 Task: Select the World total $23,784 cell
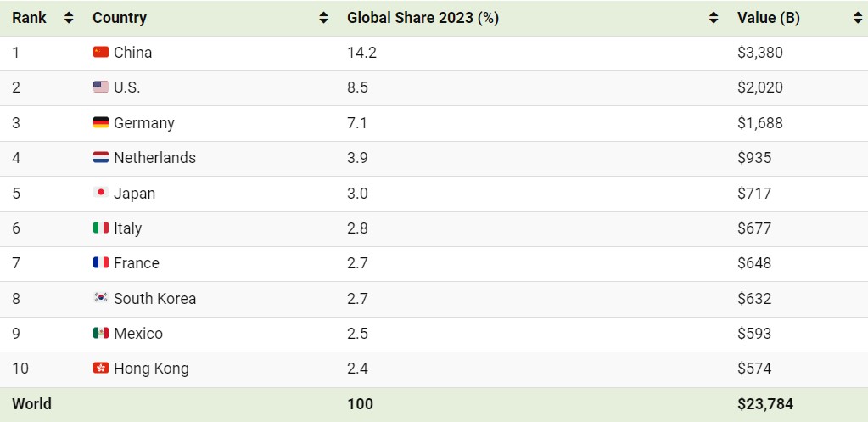pos(765,404)
